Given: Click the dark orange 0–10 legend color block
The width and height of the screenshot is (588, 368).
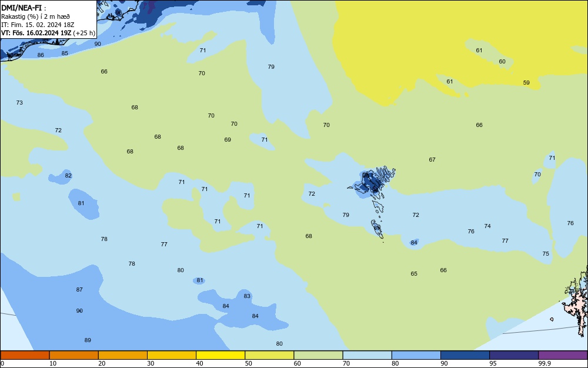Looking at the screenshot, I should point(25,355).
